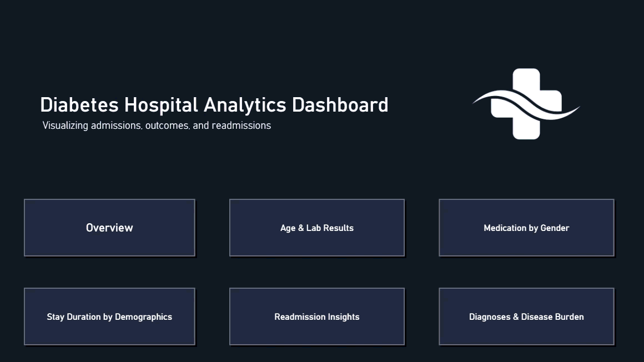Click the subtitle about admissions and outcomes
The height and width of the screenshot is (362, 644).
[x=157, y=125]
